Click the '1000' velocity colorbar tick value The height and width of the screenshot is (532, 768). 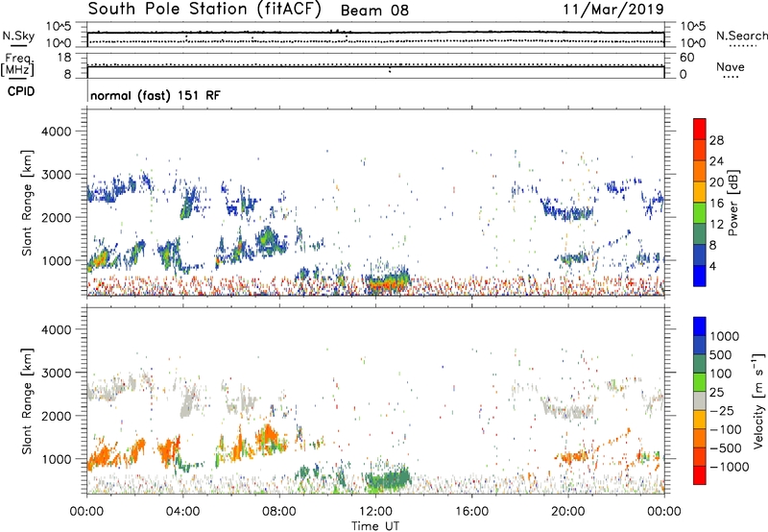[x=725, y=336]
